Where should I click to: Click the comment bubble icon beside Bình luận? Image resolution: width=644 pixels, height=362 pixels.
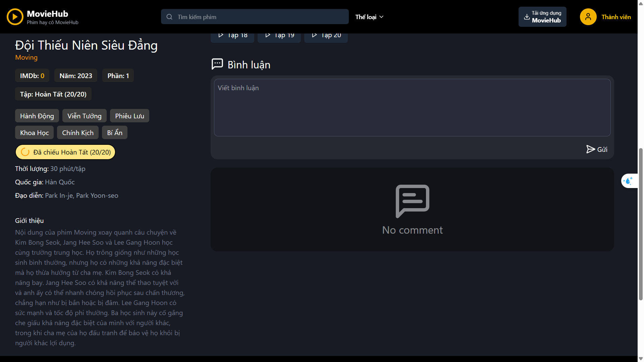pos(217,64)
